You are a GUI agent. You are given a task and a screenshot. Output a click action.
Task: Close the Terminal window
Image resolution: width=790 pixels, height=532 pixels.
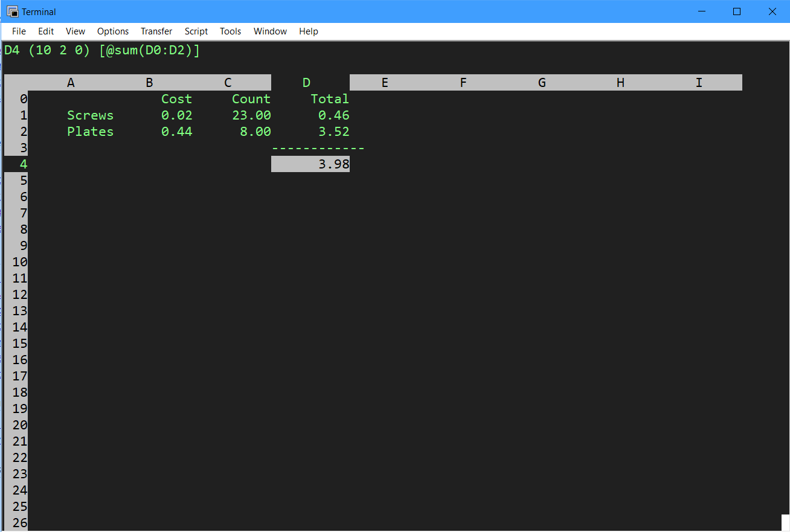coord(772,11)
